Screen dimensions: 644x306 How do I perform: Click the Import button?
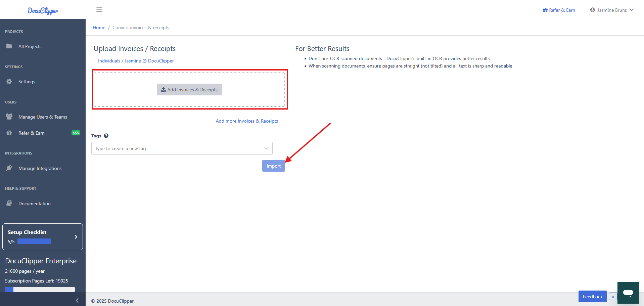273,166
